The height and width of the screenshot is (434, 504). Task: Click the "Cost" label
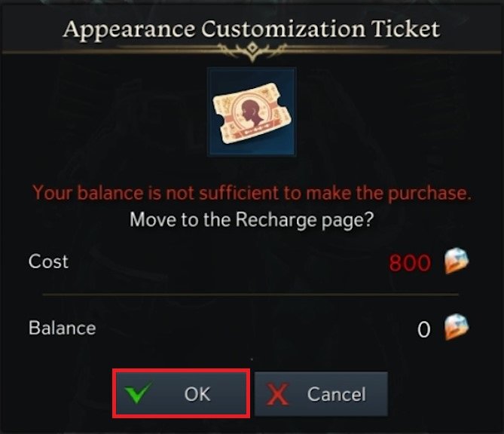(48, 261)
